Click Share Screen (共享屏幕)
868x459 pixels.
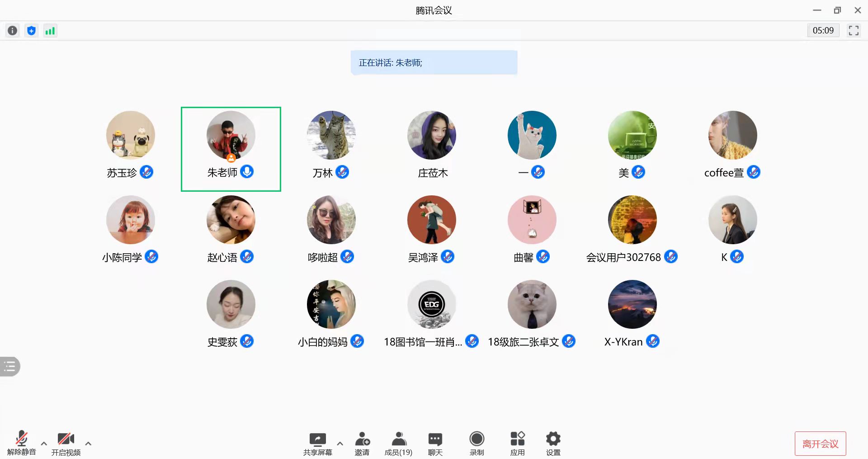click(x=317, y=444)
